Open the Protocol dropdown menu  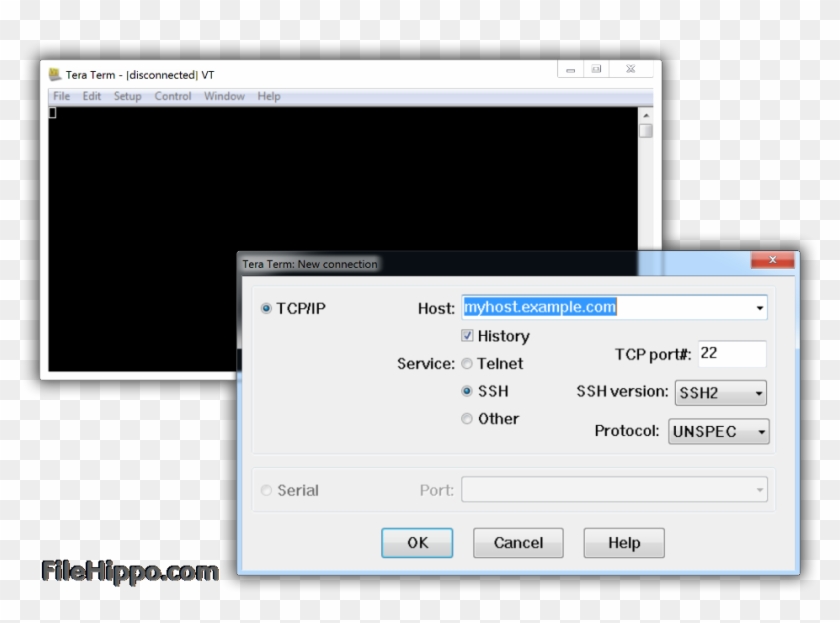[x=760, y=431]
